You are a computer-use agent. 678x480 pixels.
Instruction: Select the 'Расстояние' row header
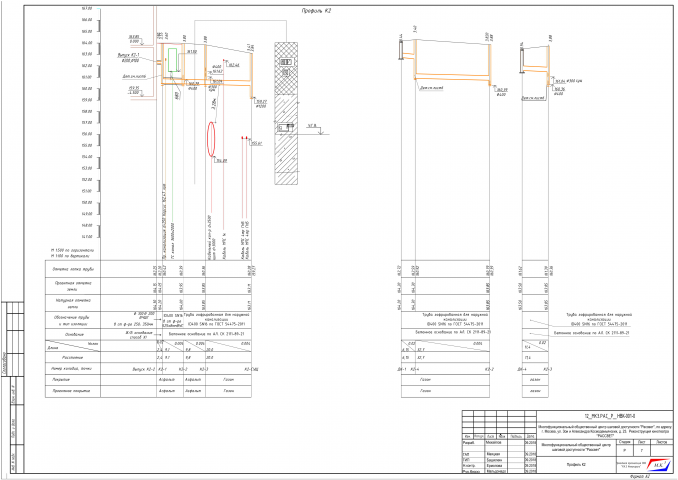pyautogui.click(x=72, y=358)
